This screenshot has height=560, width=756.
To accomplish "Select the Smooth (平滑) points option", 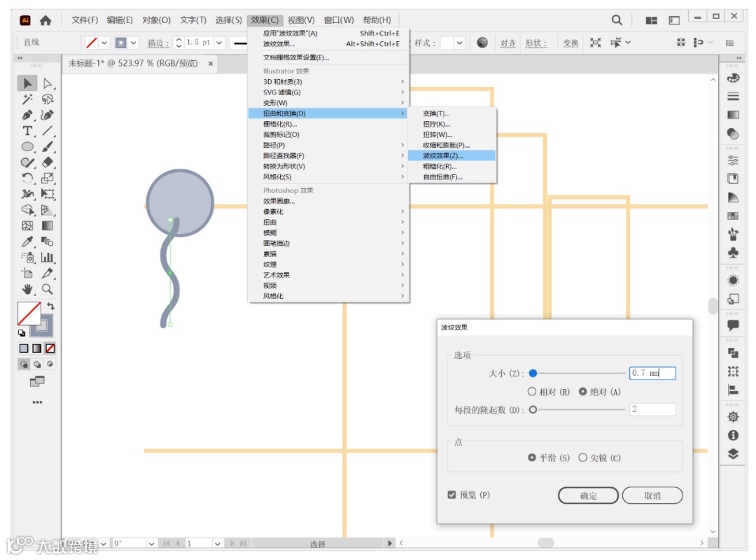I will 532,457.
